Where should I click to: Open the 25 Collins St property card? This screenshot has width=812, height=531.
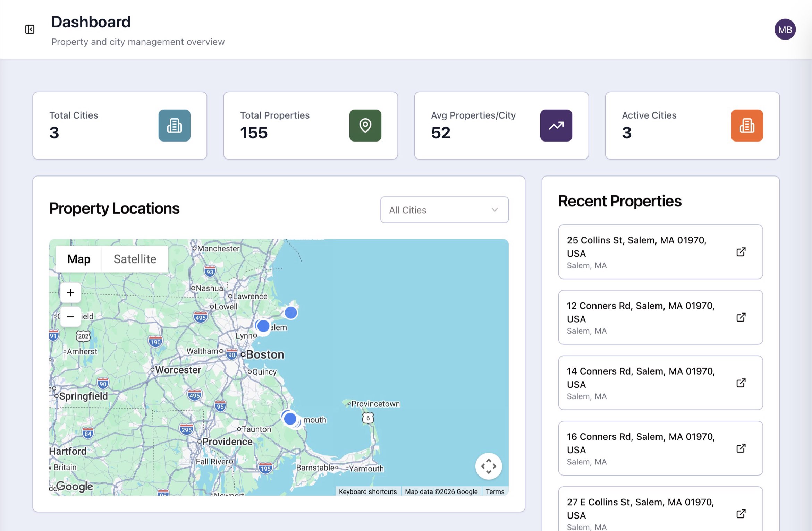coord(660,252)
